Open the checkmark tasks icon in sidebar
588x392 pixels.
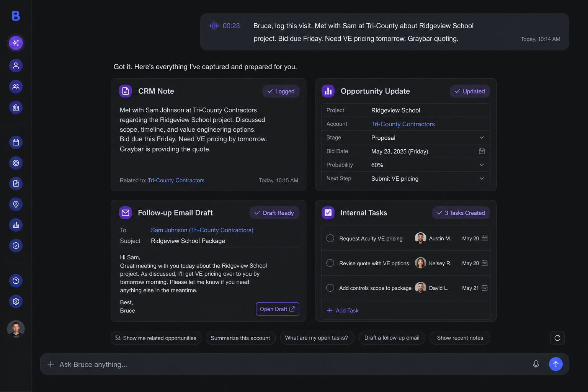[x=16, y=246]
